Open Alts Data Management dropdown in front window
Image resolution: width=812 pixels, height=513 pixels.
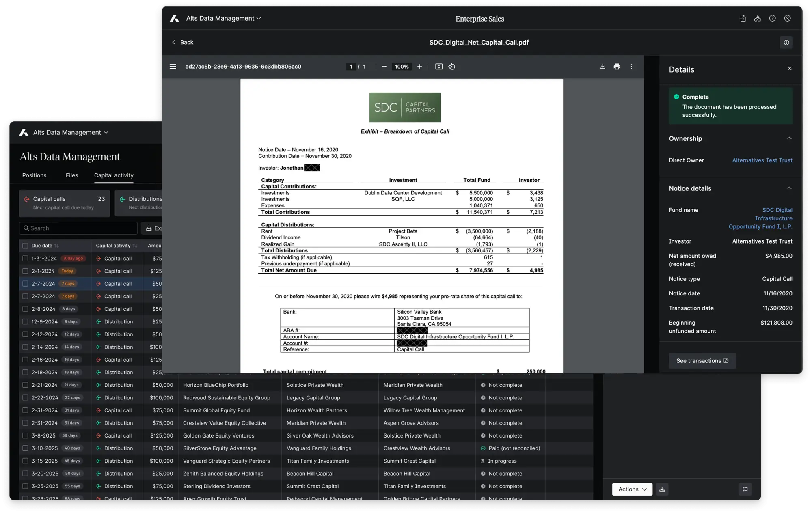[223, 18]
